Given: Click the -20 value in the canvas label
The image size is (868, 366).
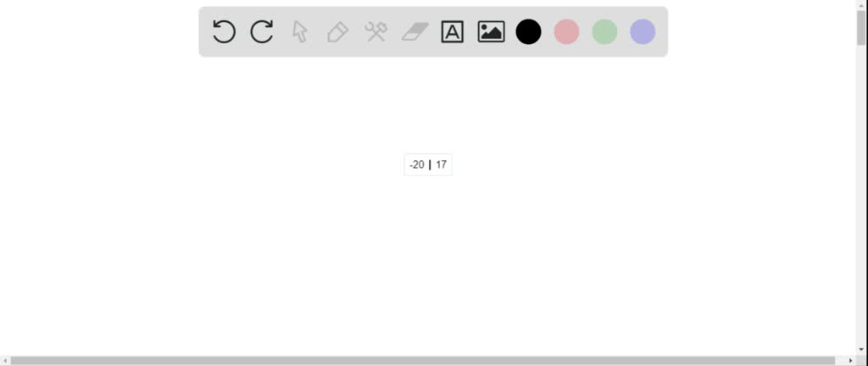Looking at the screenshot, I should 417,164.
